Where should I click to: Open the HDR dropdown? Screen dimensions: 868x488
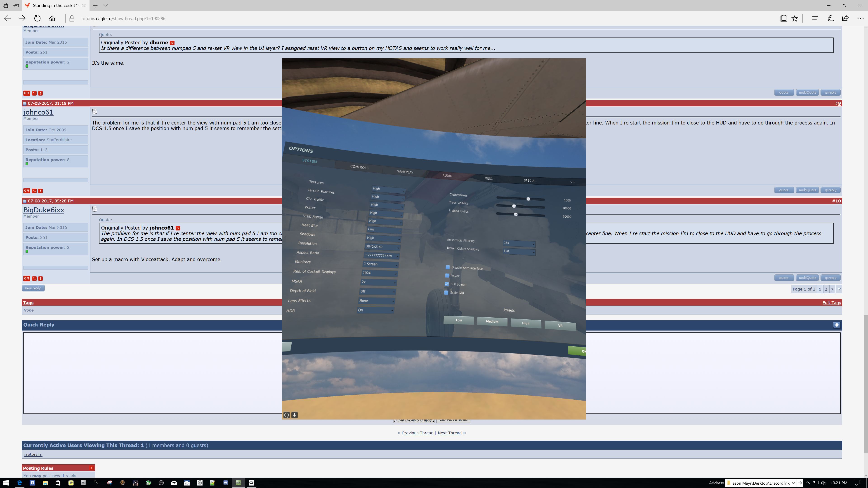click(x=375, y=310)
